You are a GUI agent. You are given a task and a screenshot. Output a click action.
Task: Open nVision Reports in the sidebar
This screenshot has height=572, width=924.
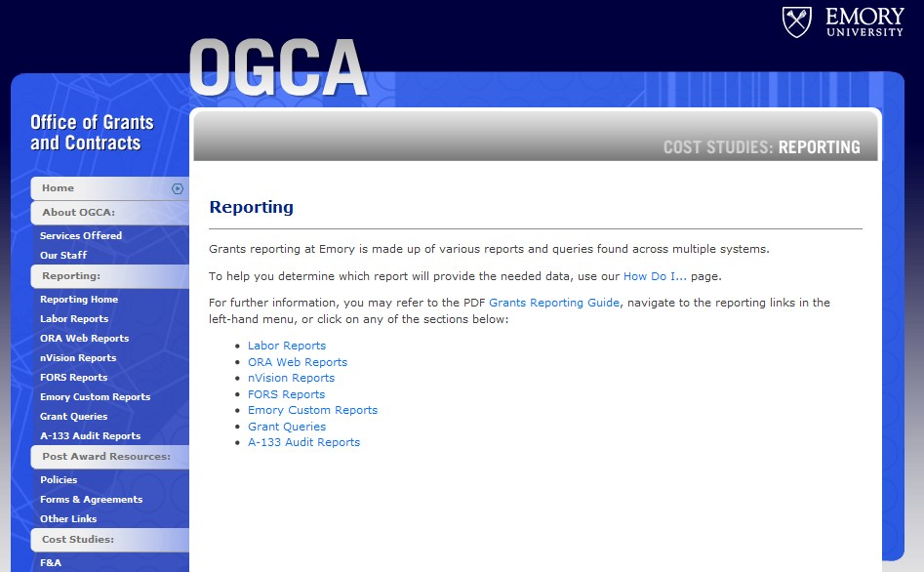coord(78,358)
